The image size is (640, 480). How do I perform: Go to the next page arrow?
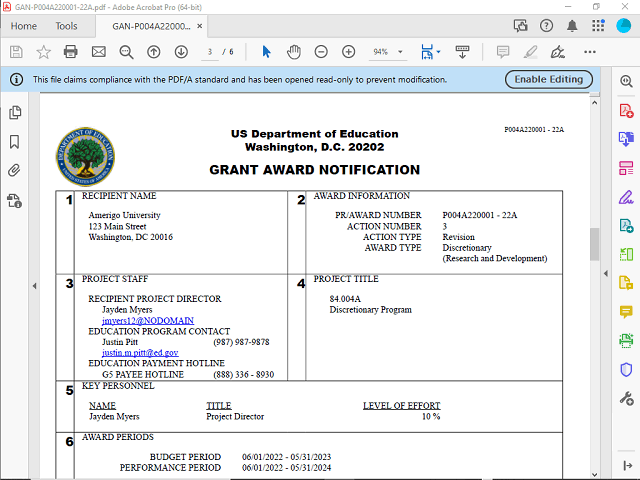point(181,51)
